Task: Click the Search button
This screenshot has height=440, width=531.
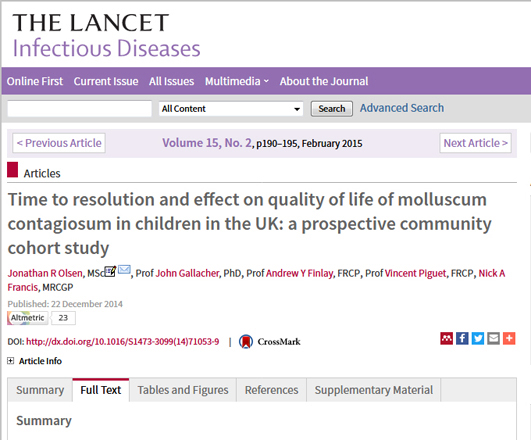Action: click(332, 109)
